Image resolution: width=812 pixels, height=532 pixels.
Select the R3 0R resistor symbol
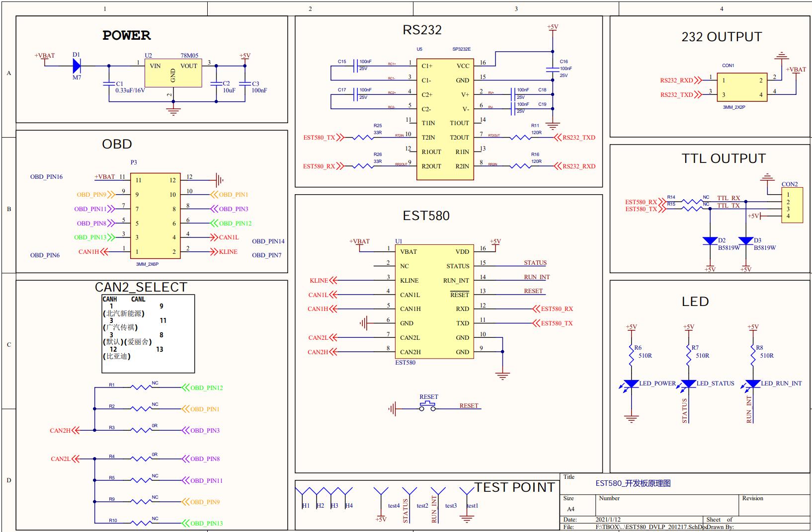(141, 430)
